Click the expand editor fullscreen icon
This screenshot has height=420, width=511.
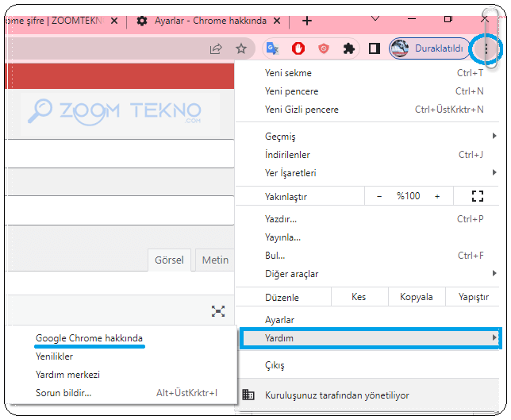pyautogui.click(x=218, y=311)
